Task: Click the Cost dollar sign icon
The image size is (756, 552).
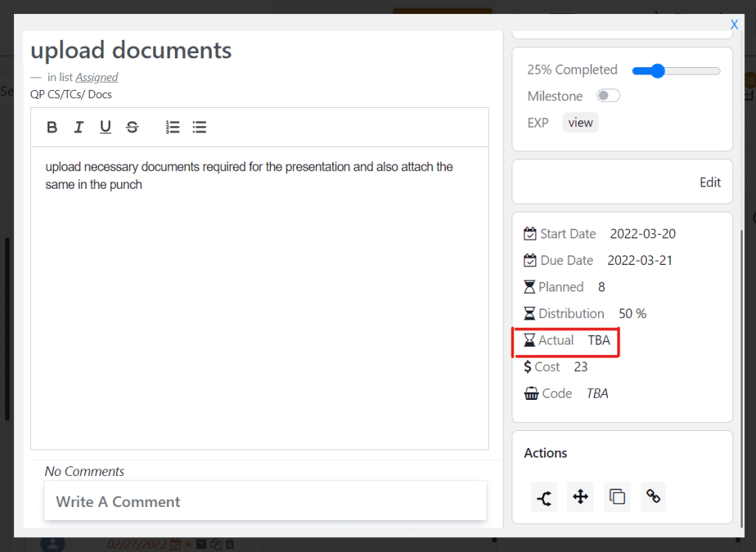Action: pos(527,367)
